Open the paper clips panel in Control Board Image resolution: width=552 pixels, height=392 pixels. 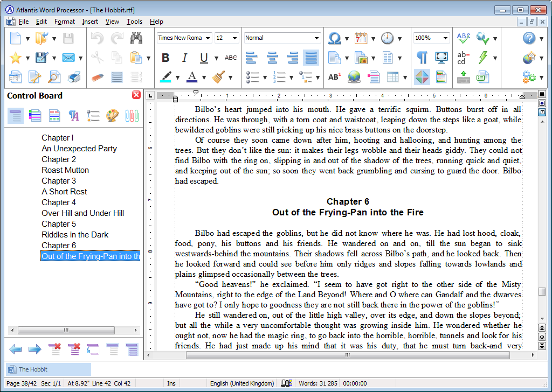pyautogui.click(x=132, y=116)
